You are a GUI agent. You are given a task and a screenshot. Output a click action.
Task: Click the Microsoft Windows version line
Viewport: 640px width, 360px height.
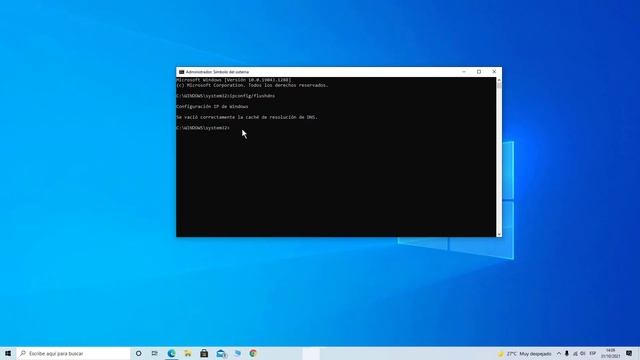234,80
